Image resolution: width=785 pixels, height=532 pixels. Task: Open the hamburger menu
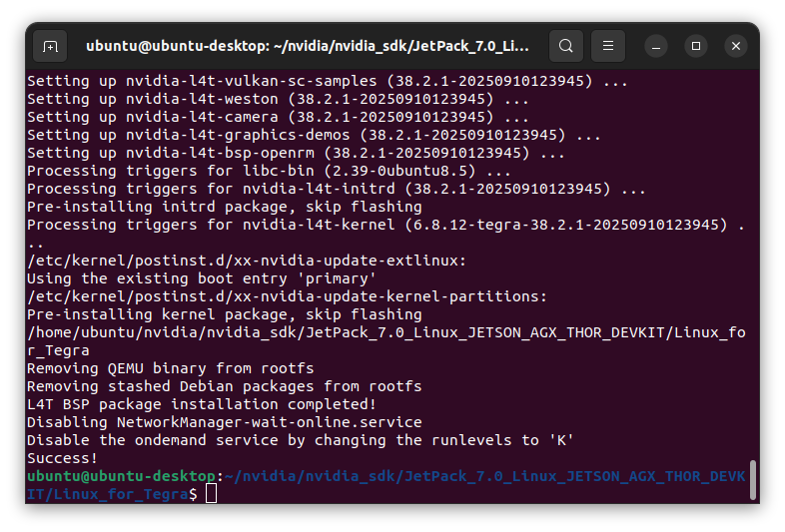pos(608,46)
